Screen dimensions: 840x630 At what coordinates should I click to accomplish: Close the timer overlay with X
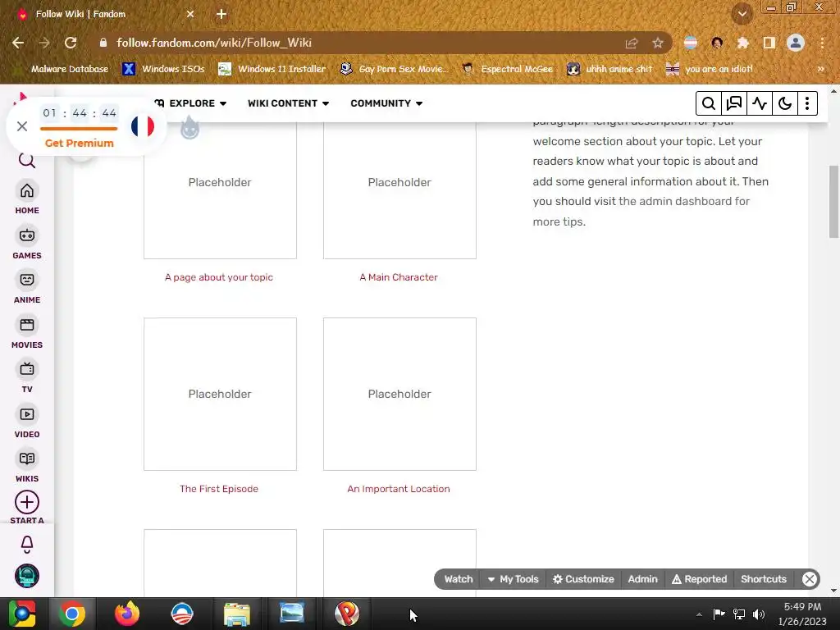(x=22, y=126)
